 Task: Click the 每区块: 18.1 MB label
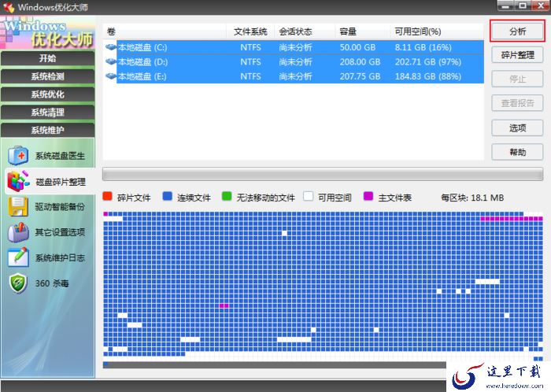click(x=472, y=198)
